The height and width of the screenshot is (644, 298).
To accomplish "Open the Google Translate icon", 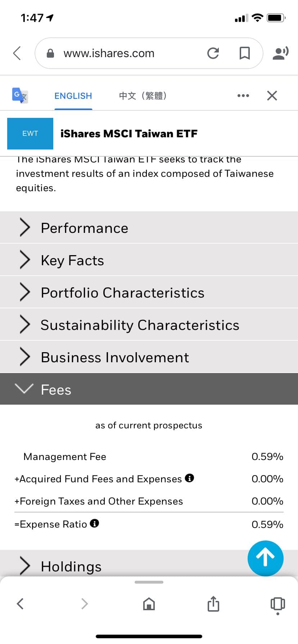I will [20, 96].
